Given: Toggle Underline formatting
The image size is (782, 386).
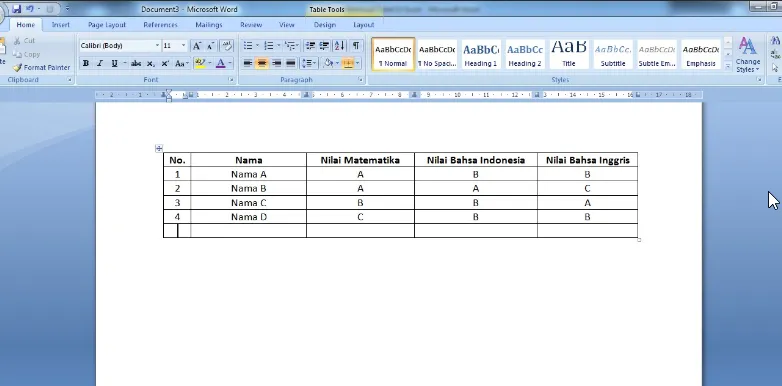Looking at the screenshot, I should coord(114,63).
